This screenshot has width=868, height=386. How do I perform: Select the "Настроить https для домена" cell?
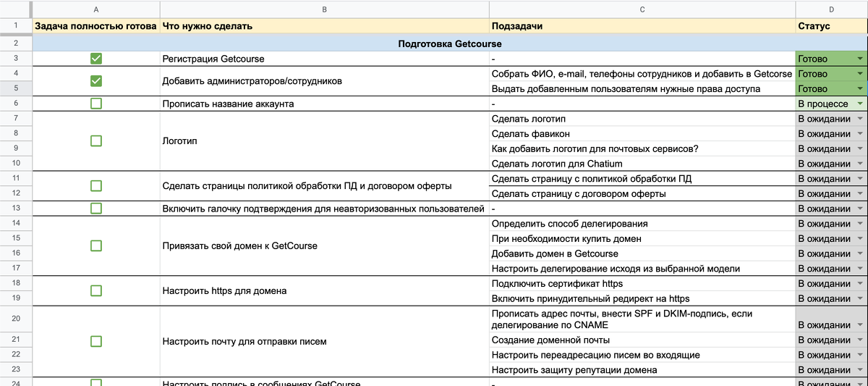pos(324,291)
